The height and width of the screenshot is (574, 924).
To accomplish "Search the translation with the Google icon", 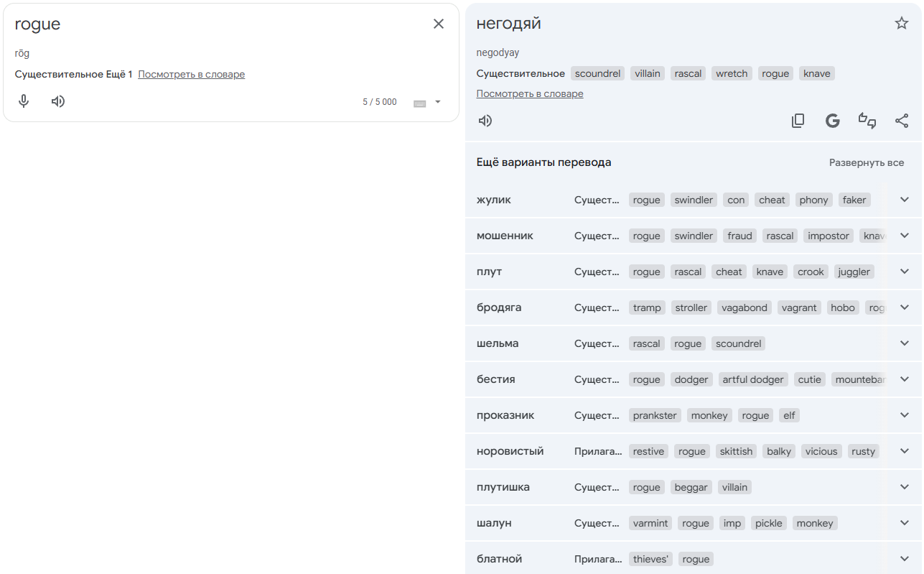I will coord(833,121).
